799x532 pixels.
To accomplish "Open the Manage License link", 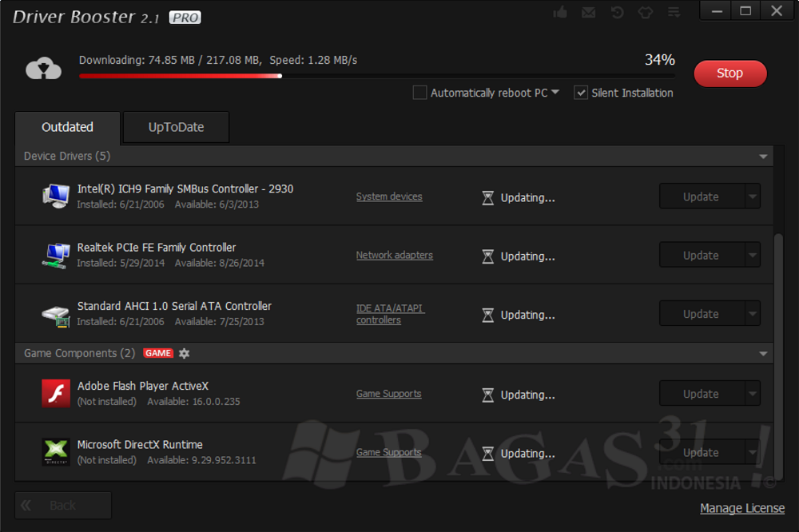I will pos(742,508).
